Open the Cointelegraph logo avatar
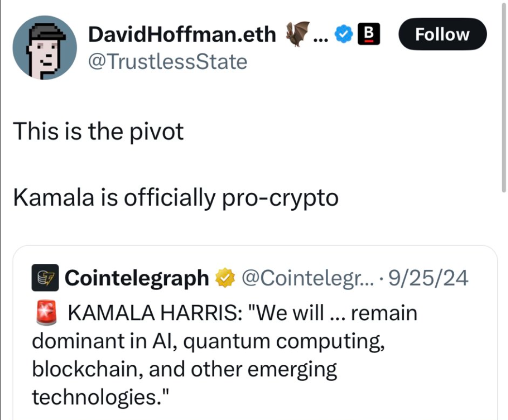The image size is (508, 420). point(45,278)
